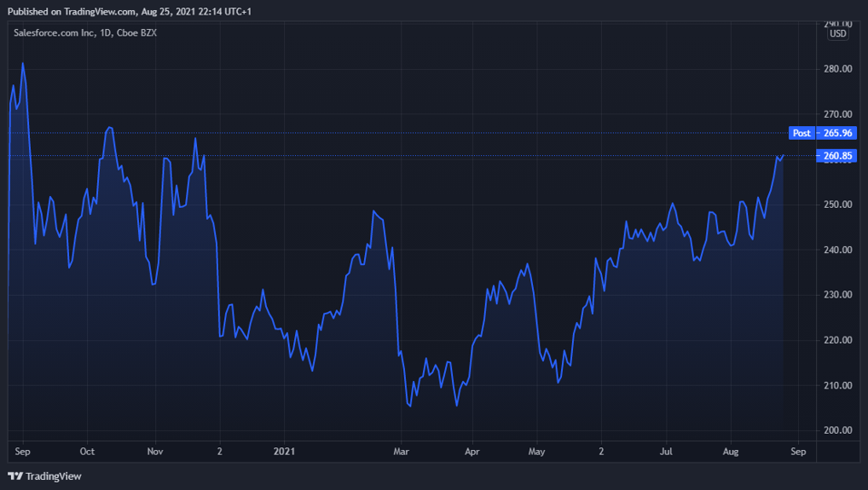Select the 270.00 price axis label
The image size is (868, 490).
point(837,114)
